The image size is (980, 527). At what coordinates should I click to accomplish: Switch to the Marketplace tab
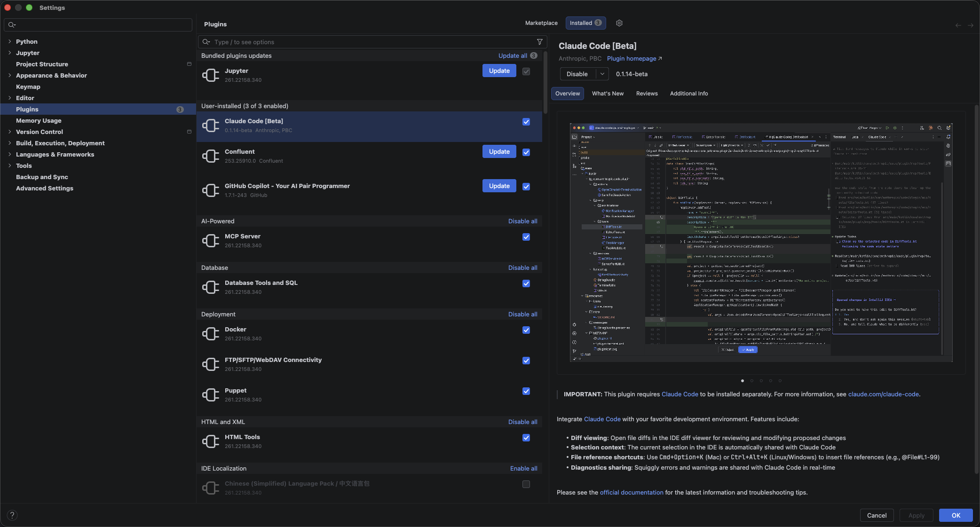point(541,23)
